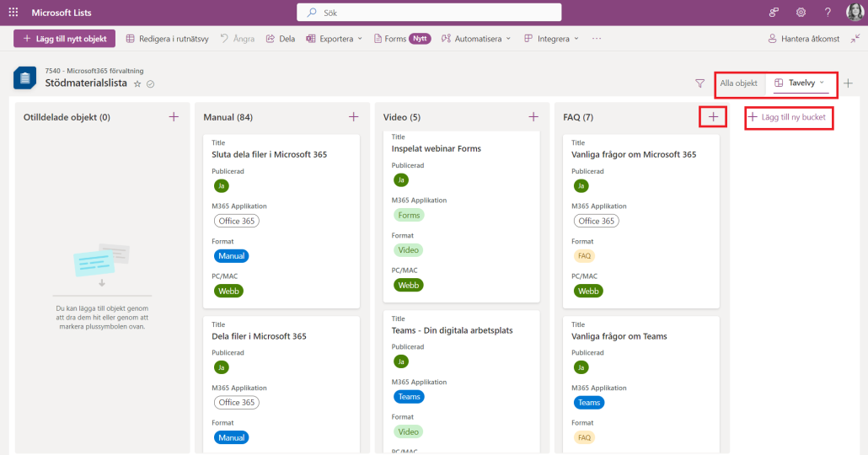Select Redigera i rutnätsvy
This screenshot has height=455, width=868.
tap(167, 39)
